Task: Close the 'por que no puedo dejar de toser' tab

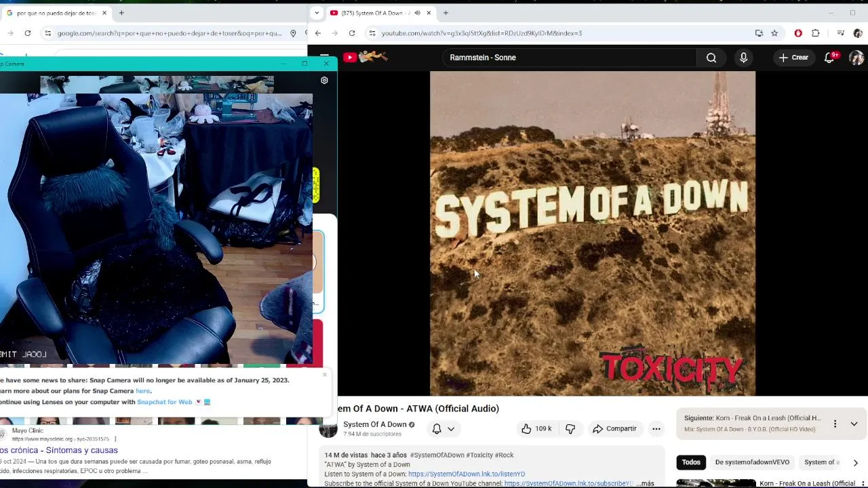Action: (104, 13)
